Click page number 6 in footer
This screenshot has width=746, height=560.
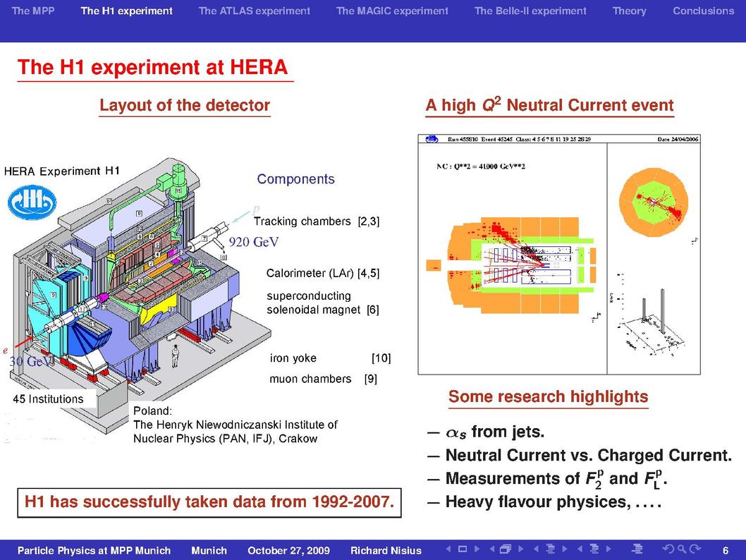pos(726,551)
